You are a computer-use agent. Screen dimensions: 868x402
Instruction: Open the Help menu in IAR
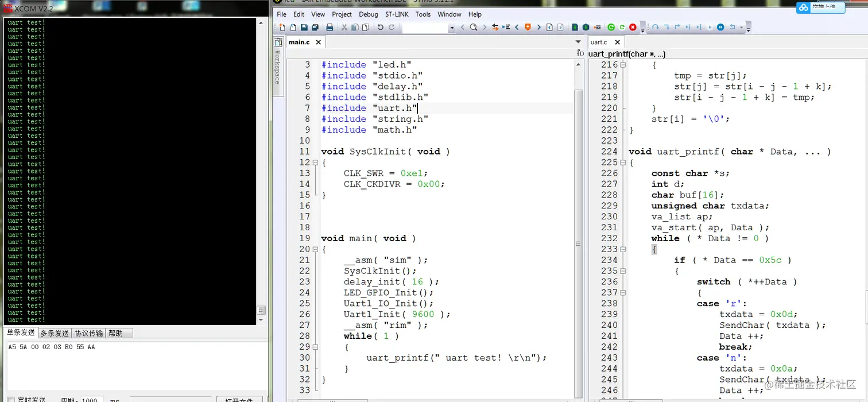coord(475,14)
